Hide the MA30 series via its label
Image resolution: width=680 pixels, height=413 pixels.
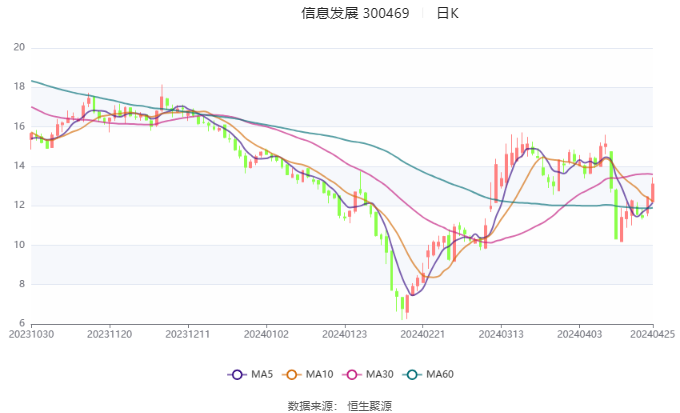[379, 374]
